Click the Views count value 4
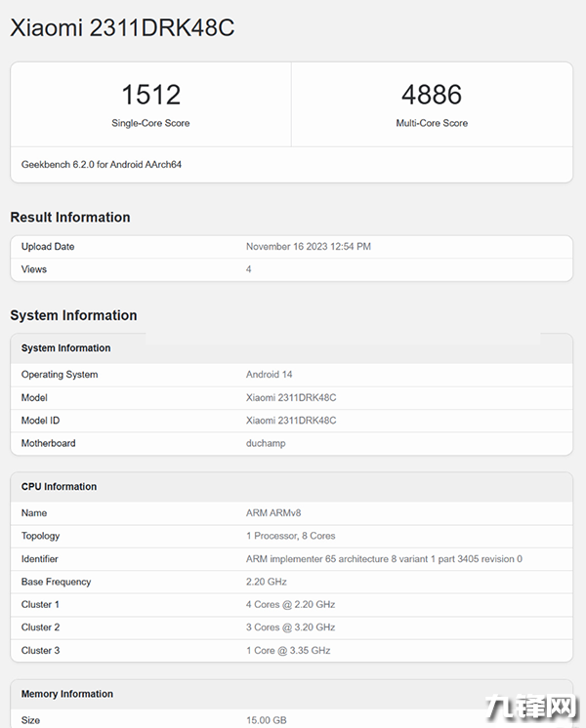Viewport: 586px width, 728px height. click(249, 269)
